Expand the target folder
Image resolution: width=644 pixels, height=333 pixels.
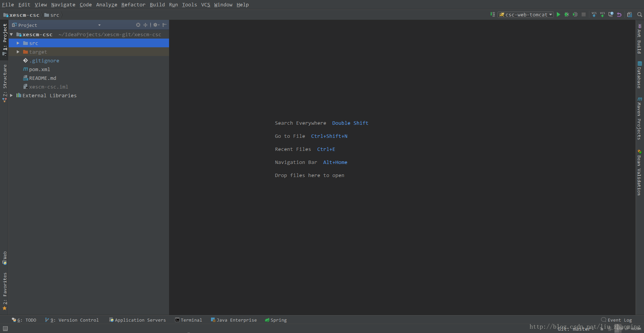point(18,52)
